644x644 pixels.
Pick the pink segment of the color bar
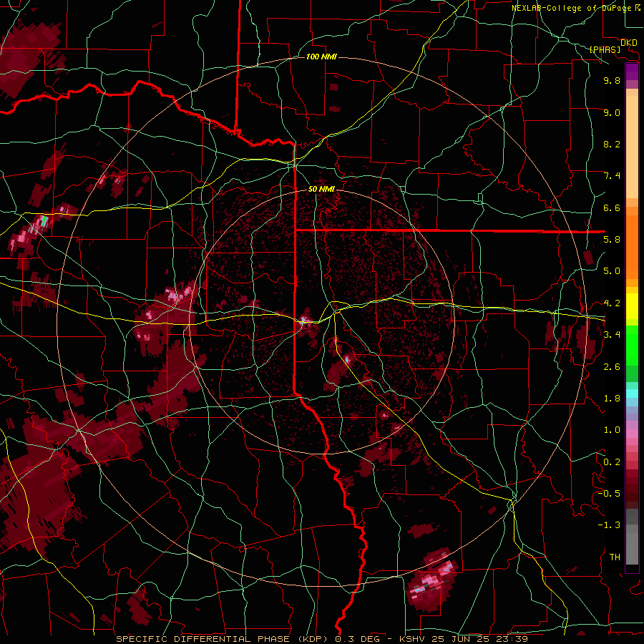click(x=632, y=434)
